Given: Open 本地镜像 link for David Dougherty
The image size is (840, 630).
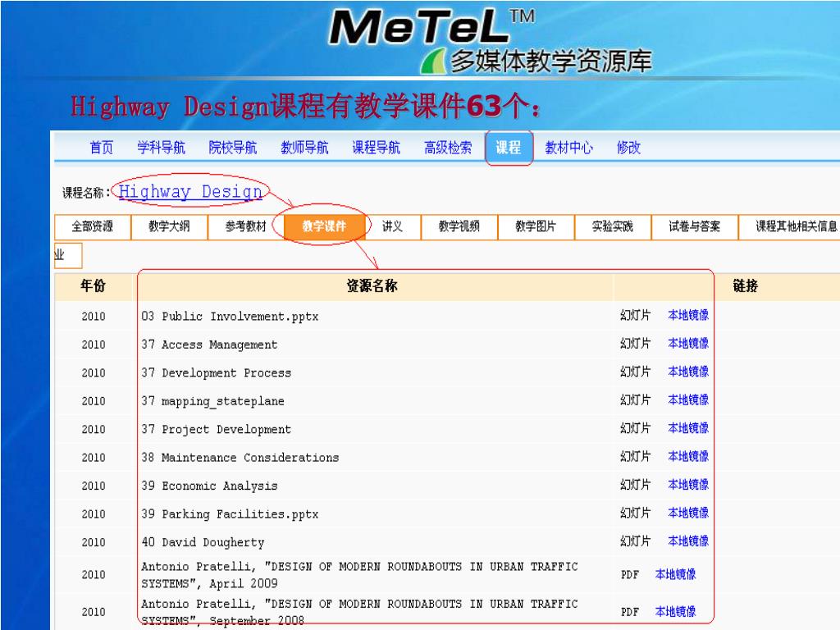Looking at the screenshot, I should pyautogui.click(x=688, y=541).
